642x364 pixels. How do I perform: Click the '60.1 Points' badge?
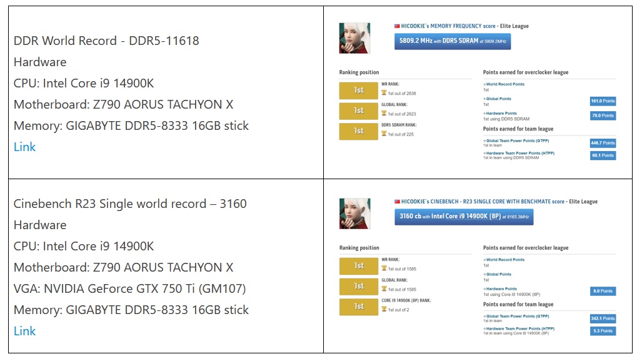[x=603, y=155]
